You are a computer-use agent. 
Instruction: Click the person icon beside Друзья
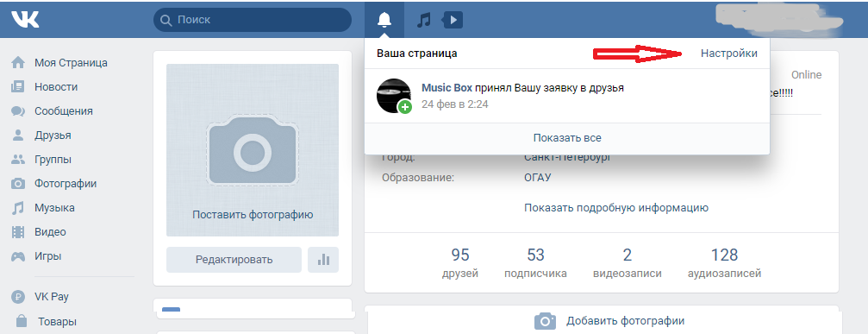pos(18,135)
